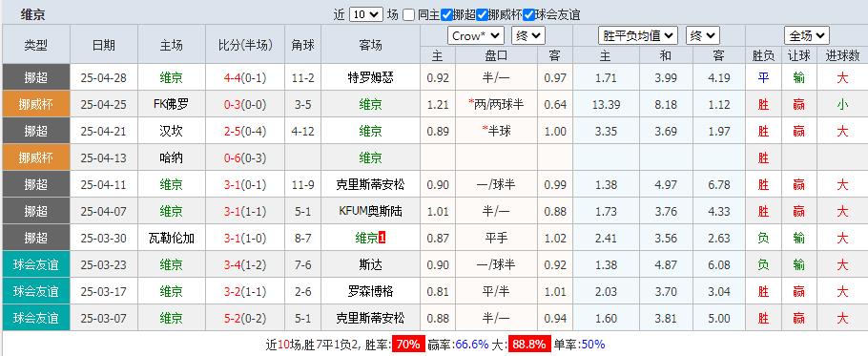Viewport: 868px width, 356px height.
Task: Click the 挪威杯 tag on the 25-04-25 row
Action: pyautogui.click(x=36, y=104)
